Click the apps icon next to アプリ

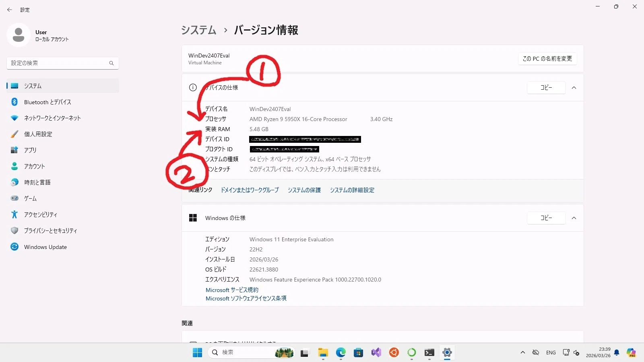14,150
